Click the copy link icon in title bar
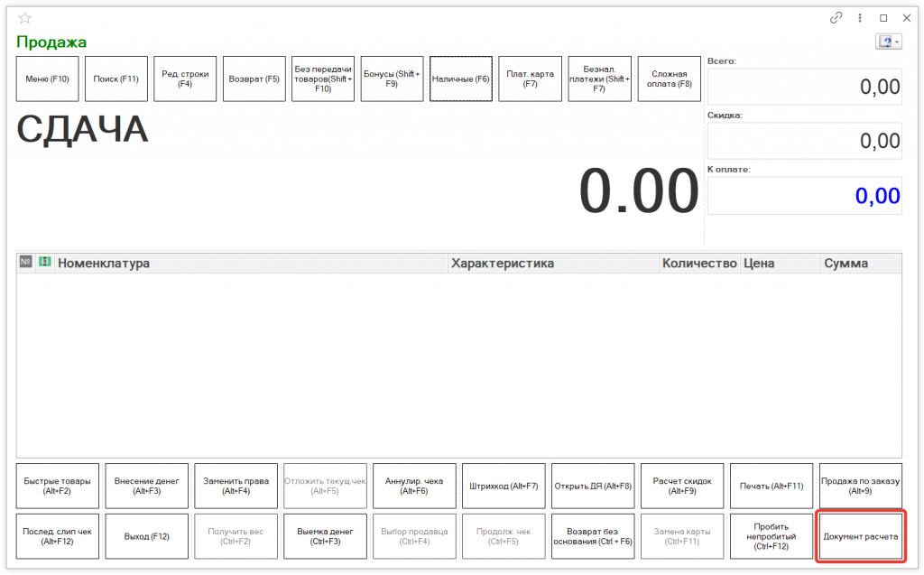The height and width of the screenshot is (575, 924). (836, 18)
